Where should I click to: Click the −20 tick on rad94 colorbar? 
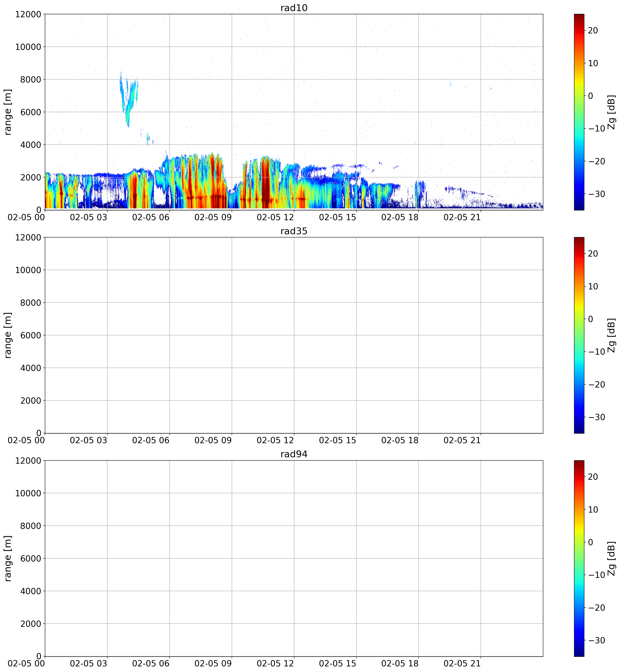click(x=597, y=608)
